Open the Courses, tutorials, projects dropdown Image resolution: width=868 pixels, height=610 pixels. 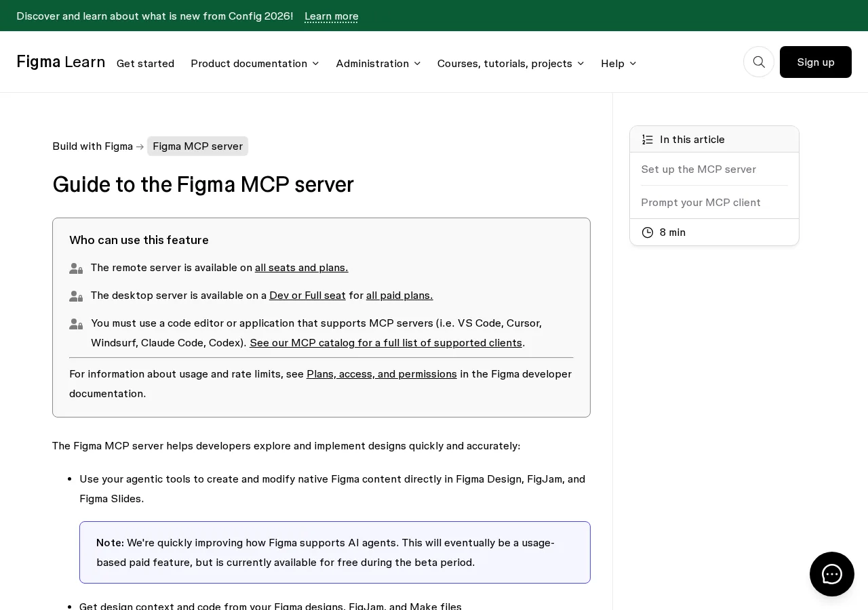pos(511,63)
